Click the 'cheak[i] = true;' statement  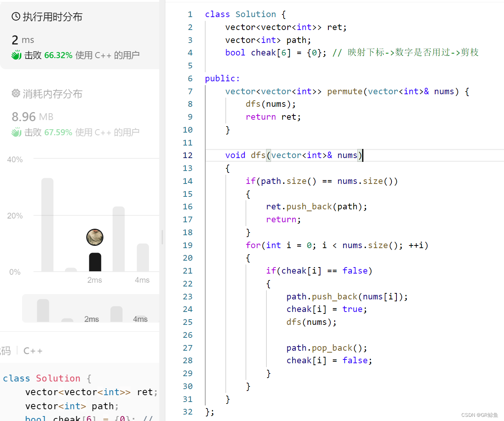click(327, 309)
